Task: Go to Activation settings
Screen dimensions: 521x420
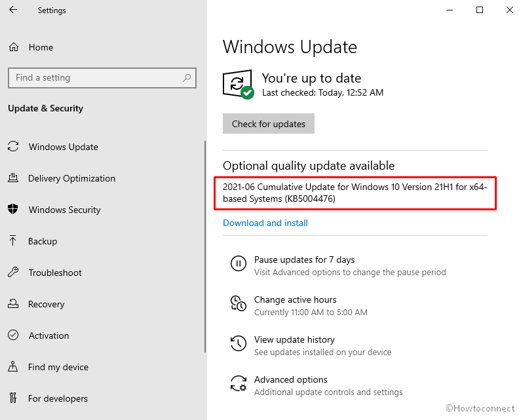Action: pos(48,335)
